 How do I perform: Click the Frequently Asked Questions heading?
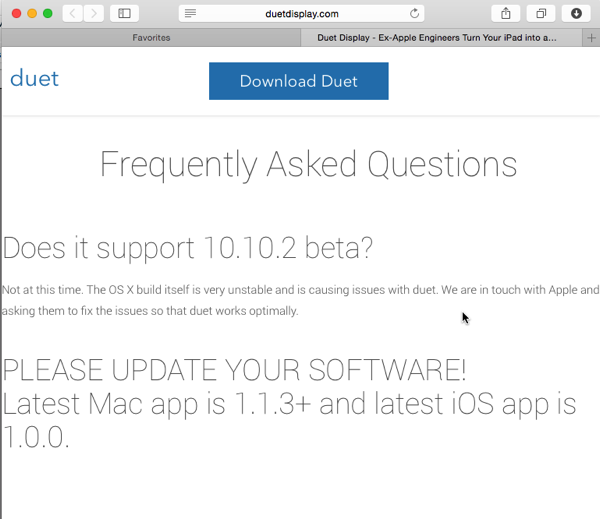tap(308, 165)
